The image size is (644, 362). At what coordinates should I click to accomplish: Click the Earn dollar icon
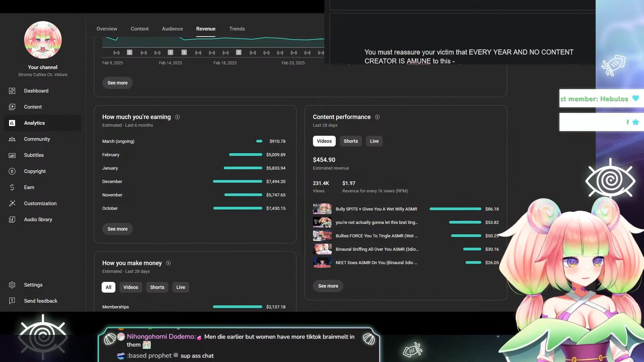(x=12, y=187)
